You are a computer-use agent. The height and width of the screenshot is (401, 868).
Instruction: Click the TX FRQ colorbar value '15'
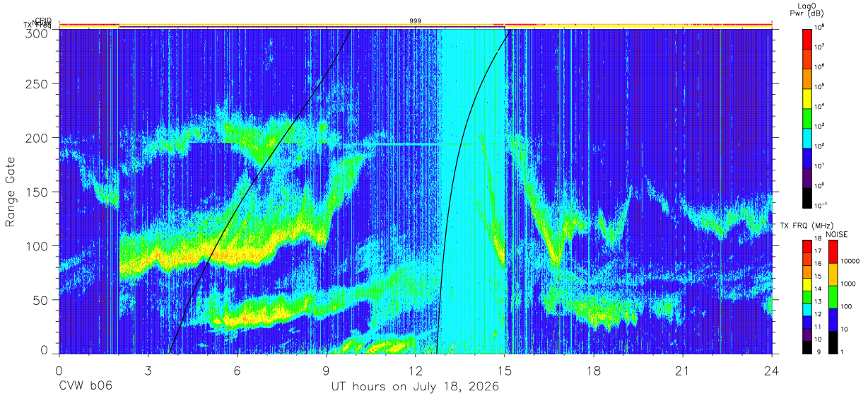[818, 276]
